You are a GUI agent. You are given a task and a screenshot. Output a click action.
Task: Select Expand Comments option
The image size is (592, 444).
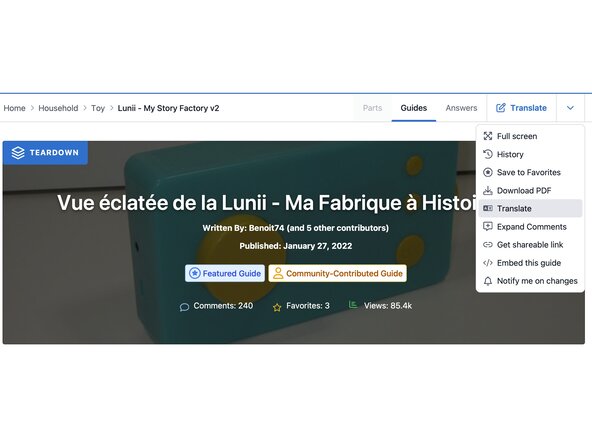point(530,227)
